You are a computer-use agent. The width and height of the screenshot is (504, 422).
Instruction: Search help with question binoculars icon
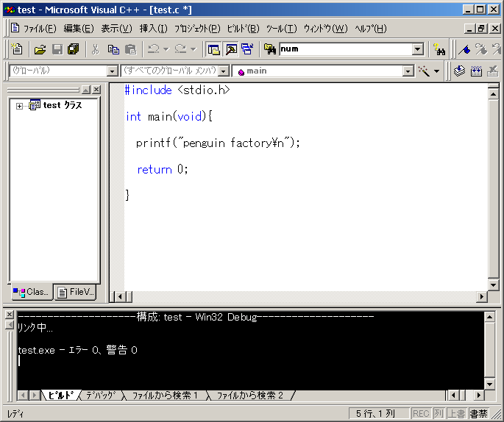439,49
